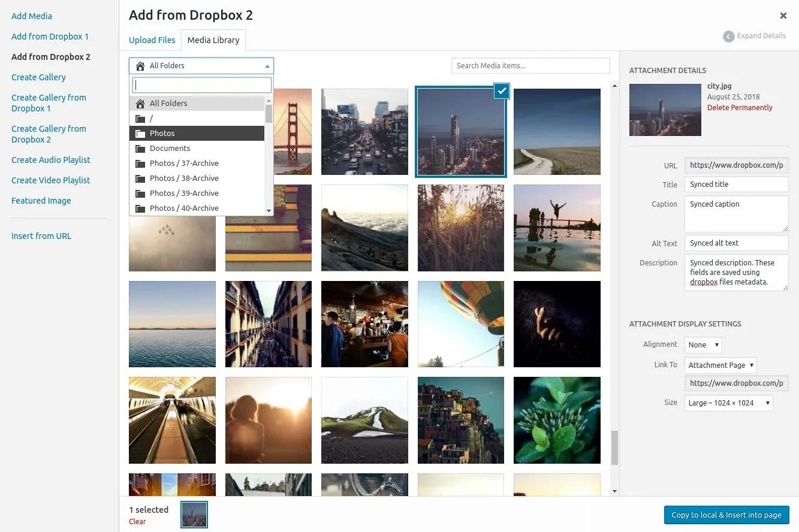Click the folder icon for Photos / 38-Archive
799x532 pixels.
pyautogui.click(x=140, y=178)
